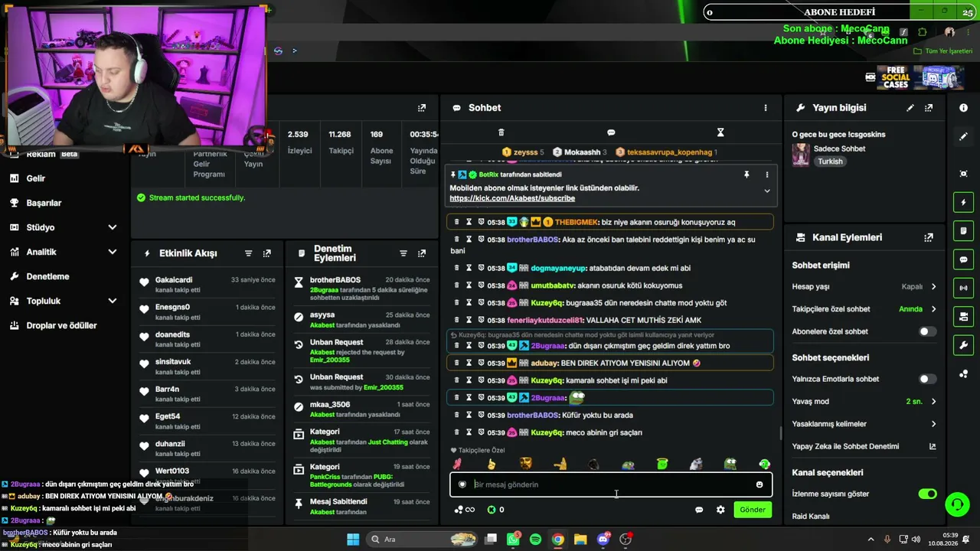Click the Sadece Sohbet category thumbnail
The image size is (980, 551).
click(x=801, y=155)
